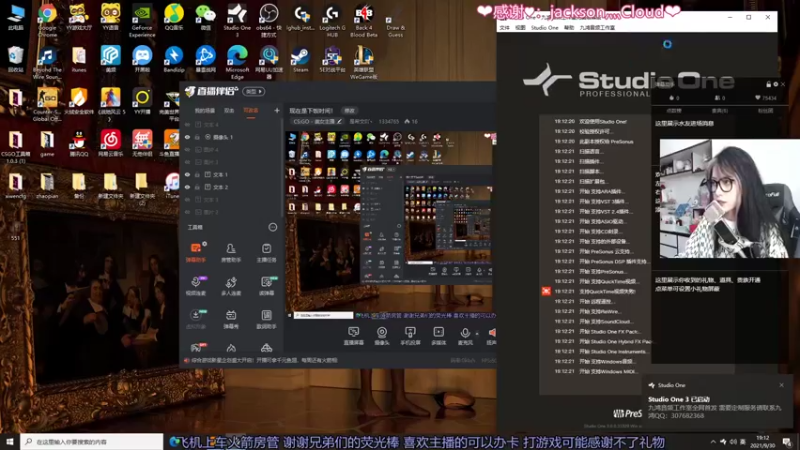Open the 文件 menu in Studio One
Viewport: 800px width, 450px height.
(504, 28)
